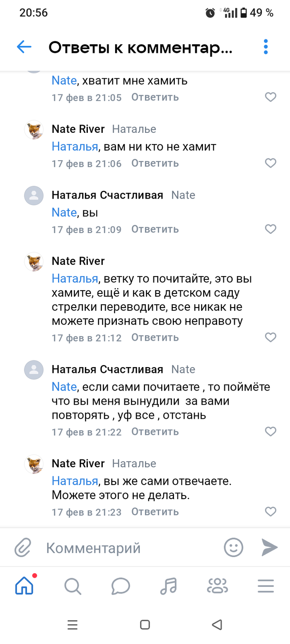Go to the Home feed tab
The image size is (290, 644).
[24, 586]
